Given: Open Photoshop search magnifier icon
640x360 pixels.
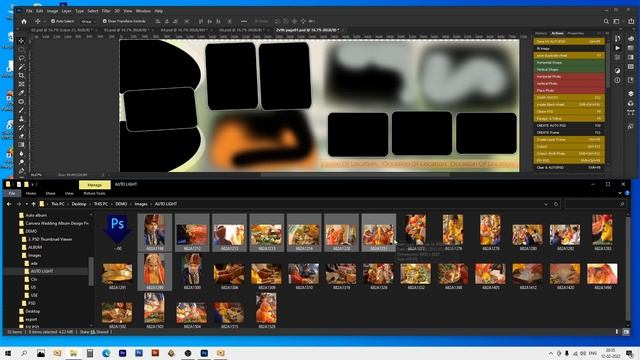Looking at the screenshot, I should pyautogui.click(x=606, y=21).
